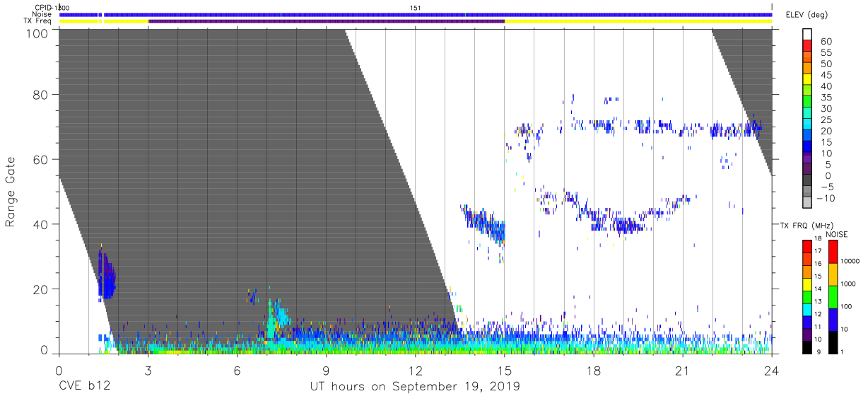Click the ELEV colorbar '45' label
Screen dimensions: 868x401
(x=825, y=76)
